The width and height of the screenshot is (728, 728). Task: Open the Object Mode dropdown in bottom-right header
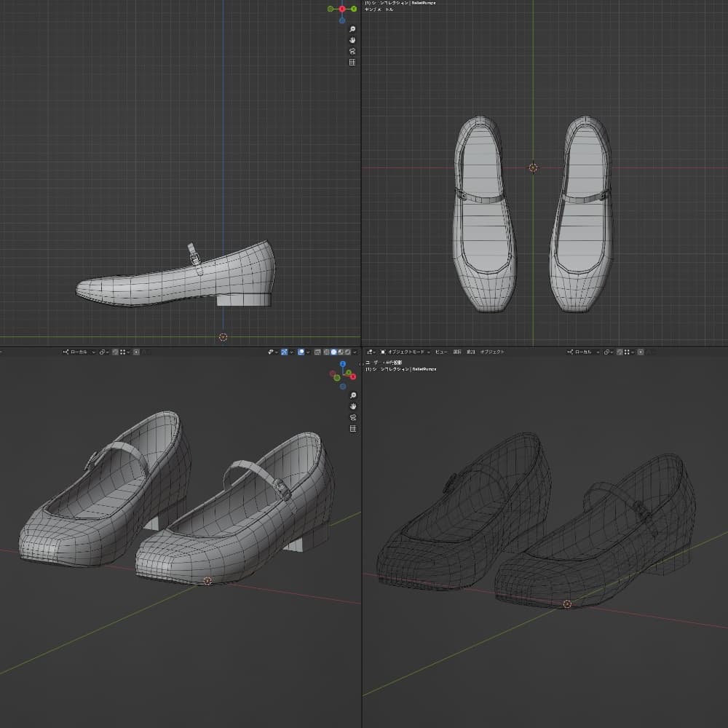click(x=405, y=352)
